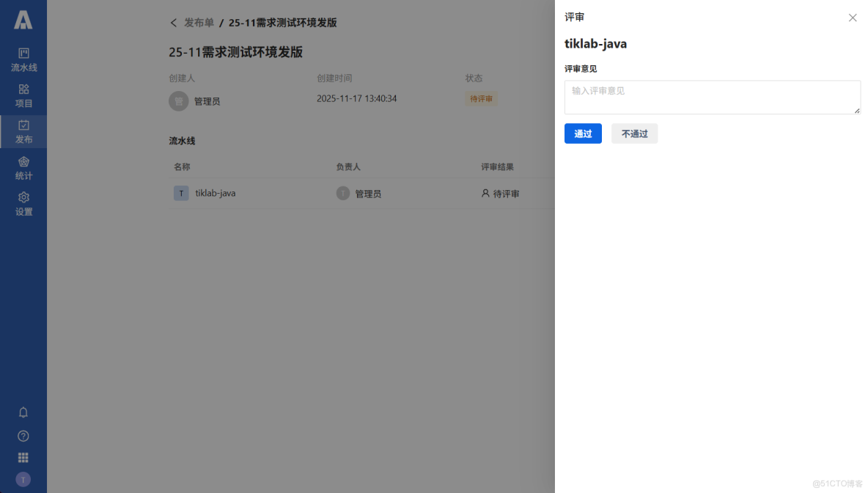The width and height of the screenshot is (868, 493).
Task: Open the notification bell icon
Action: 23,412
